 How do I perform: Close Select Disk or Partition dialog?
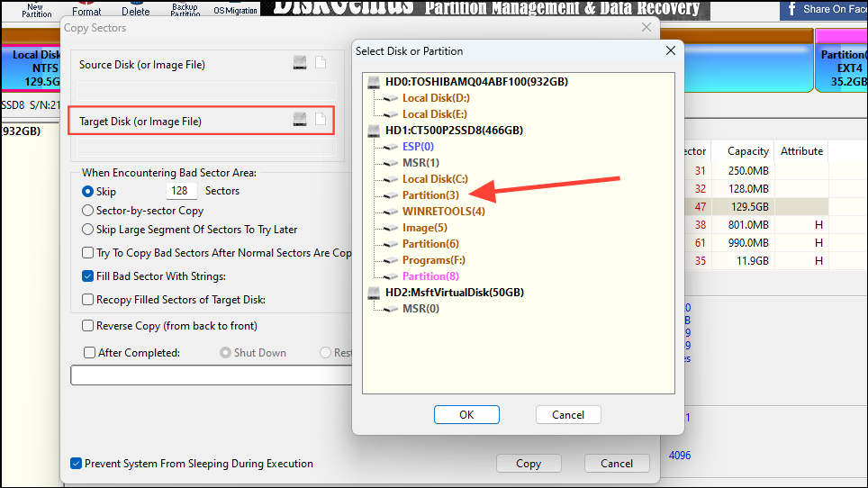tap(671, 51)
